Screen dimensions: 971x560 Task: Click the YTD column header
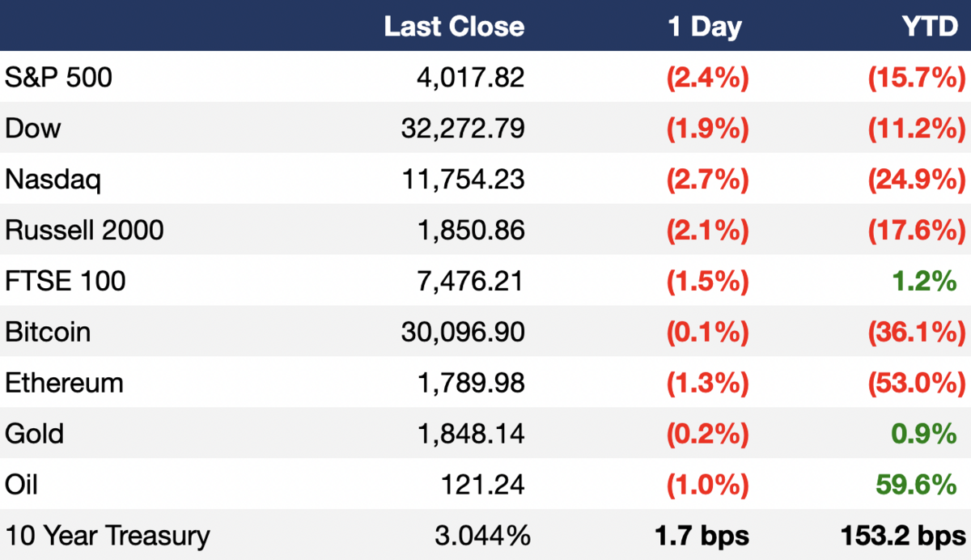click(x=931, y=26)
